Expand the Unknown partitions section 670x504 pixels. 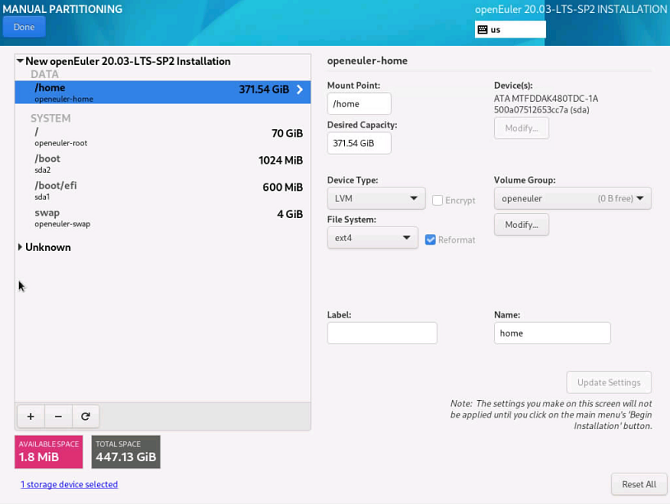[21, 247]
